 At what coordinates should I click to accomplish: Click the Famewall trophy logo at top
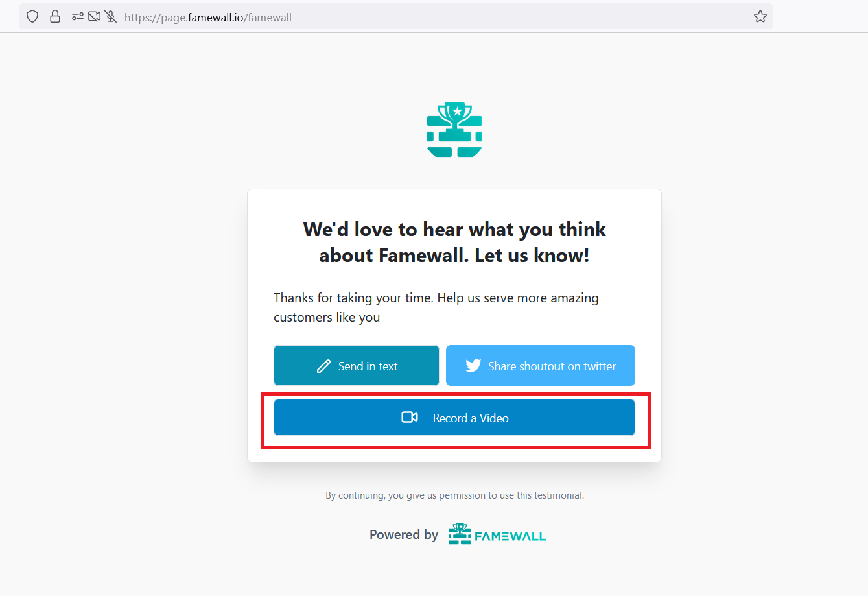[x=454, y=130]
